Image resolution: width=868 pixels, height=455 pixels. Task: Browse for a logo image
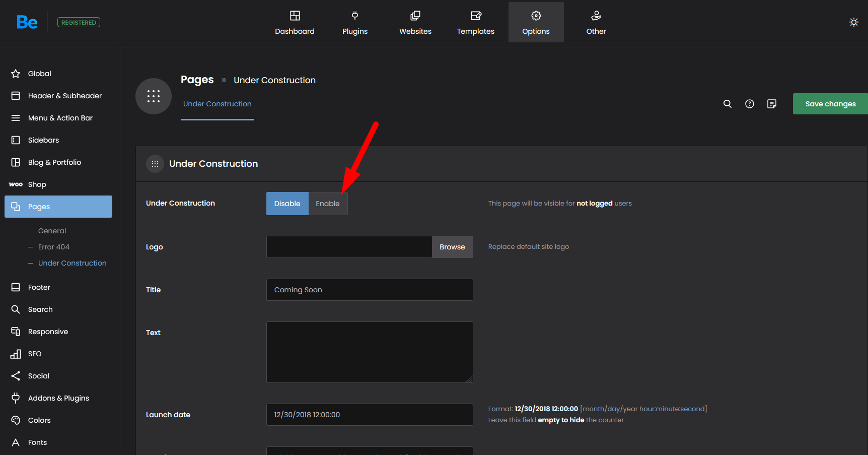pos(452,247)
